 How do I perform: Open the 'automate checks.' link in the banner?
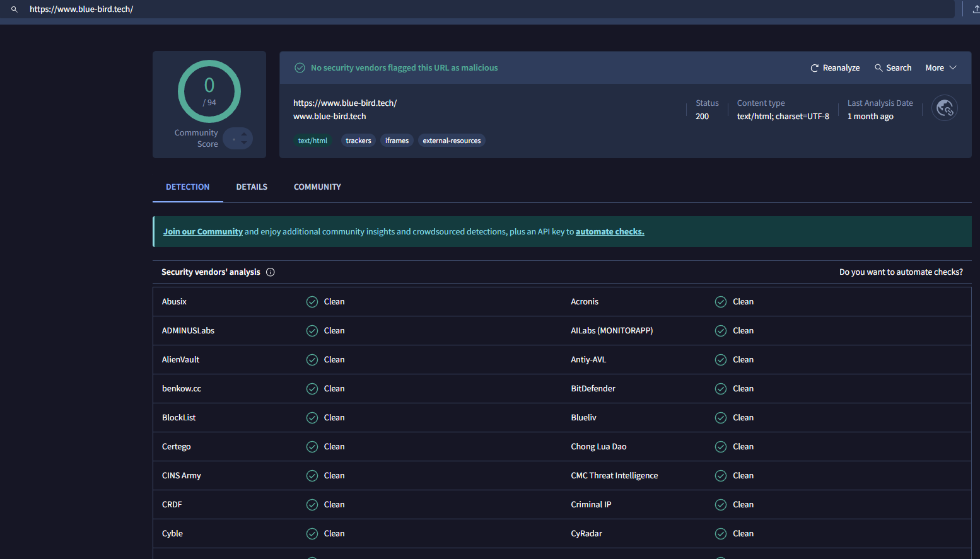(610, 232)
